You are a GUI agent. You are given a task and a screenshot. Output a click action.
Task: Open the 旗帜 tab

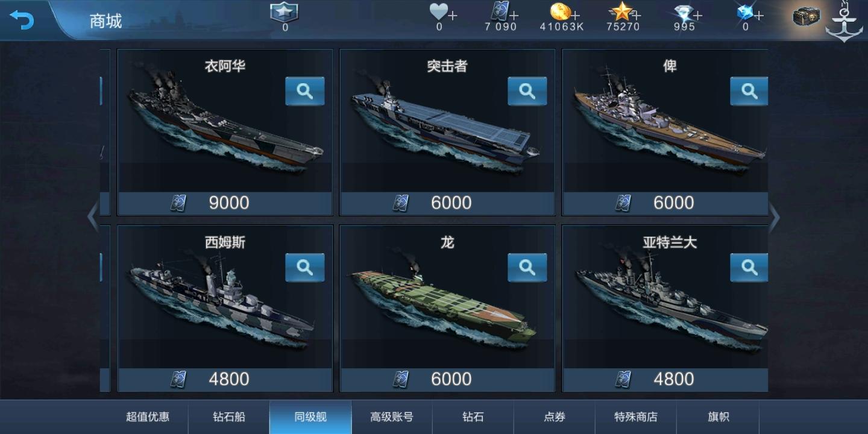click(718, 417)
